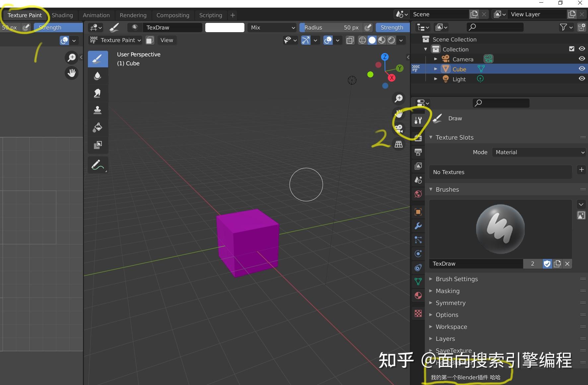Add a new texture slot
The height and width of the screenshot is (385, 588).
point(581,169)
